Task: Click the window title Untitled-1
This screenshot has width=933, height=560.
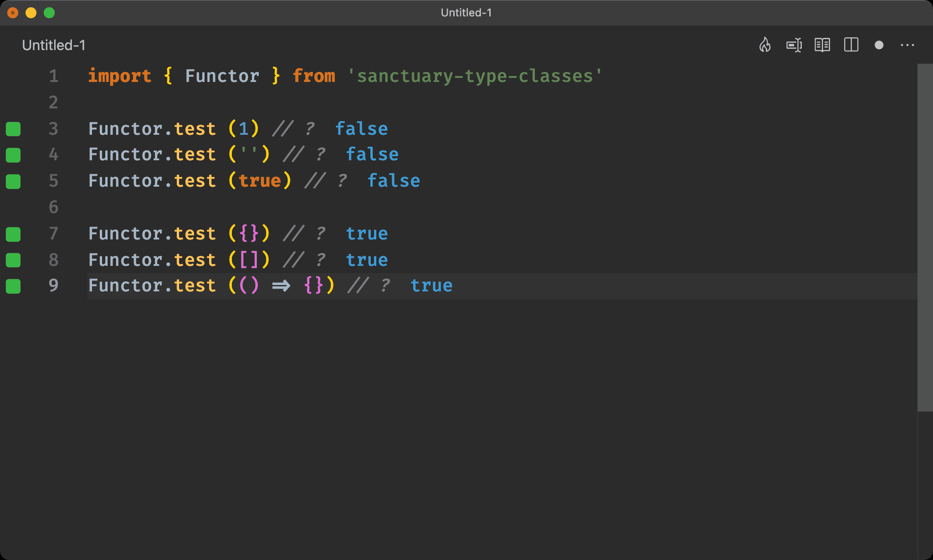Action: [x=466, y=13]
